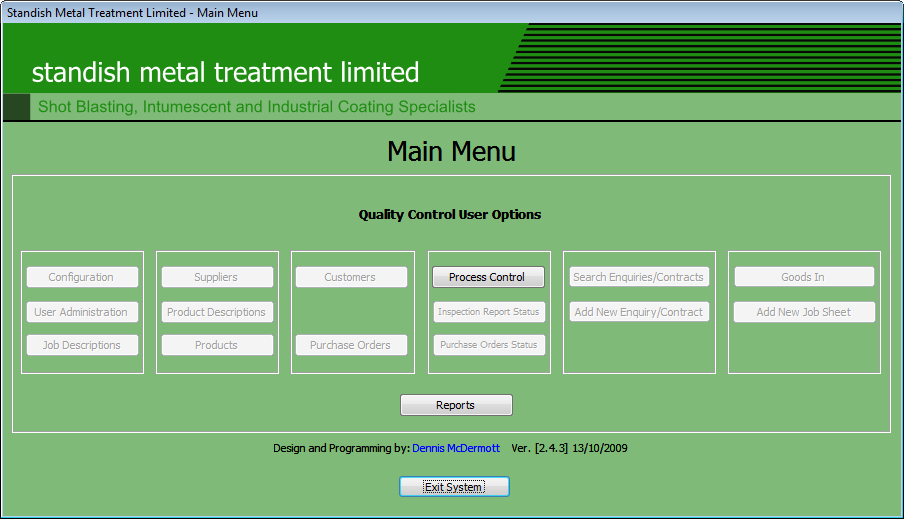Image resolution: width=904 pixels, height=519 pixels.
Task: Select the Configuration button
Action: click(82, 277)
